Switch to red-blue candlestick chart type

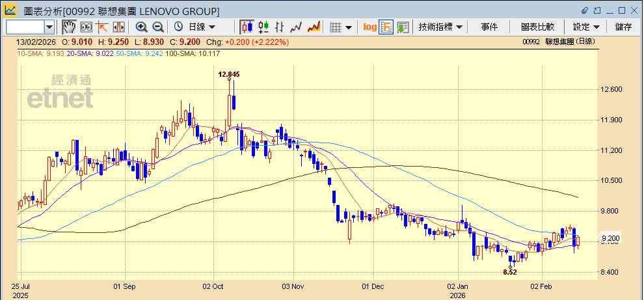click(247, 27)
